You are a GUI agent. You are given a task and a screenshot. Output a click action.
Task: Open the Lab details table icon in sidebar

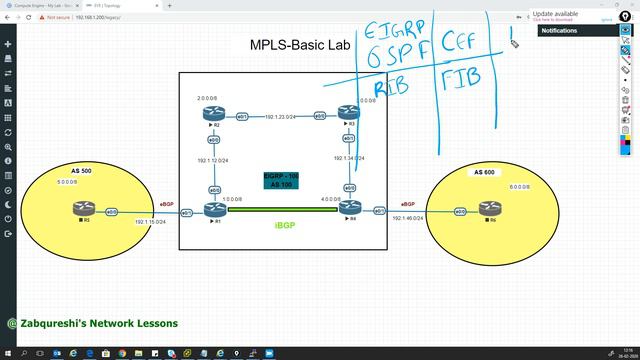coord(8,176)
